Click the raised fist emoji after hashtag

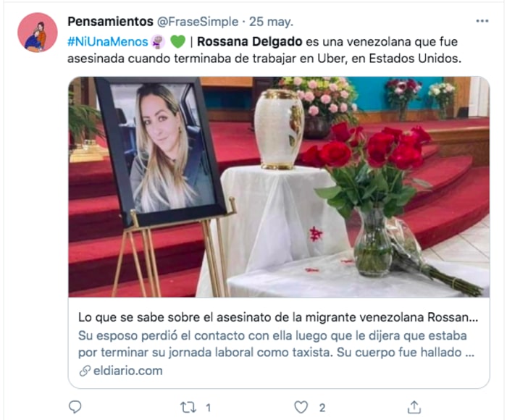pos(158,42)
